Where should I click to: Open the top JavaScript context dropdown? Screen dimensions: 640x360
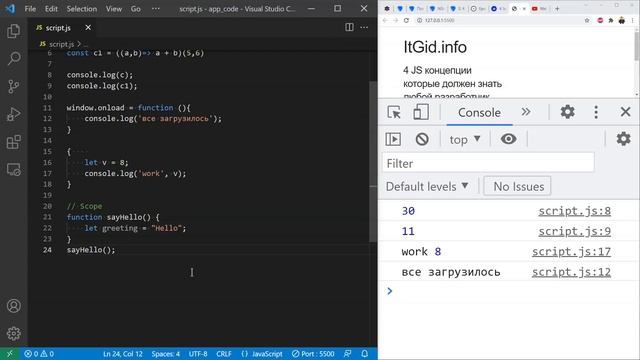[x=465, y=140]
